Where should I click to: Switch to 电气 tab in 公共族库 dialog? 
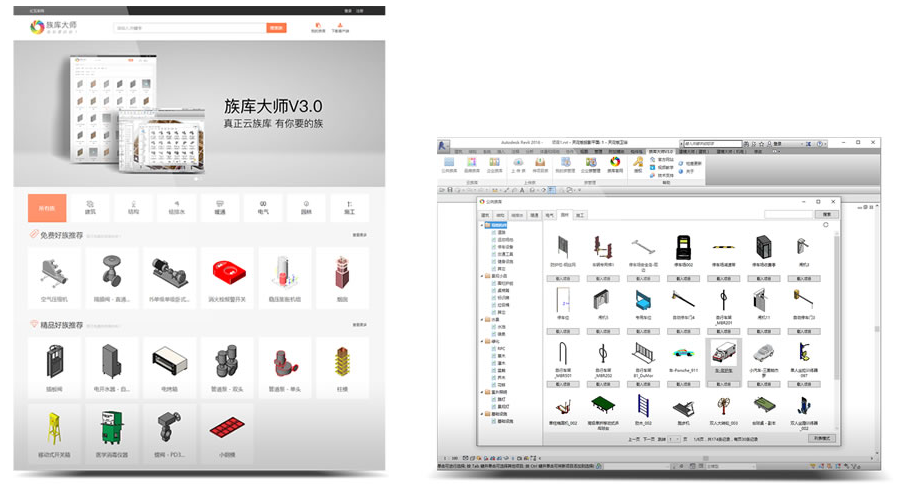(549, 215)
